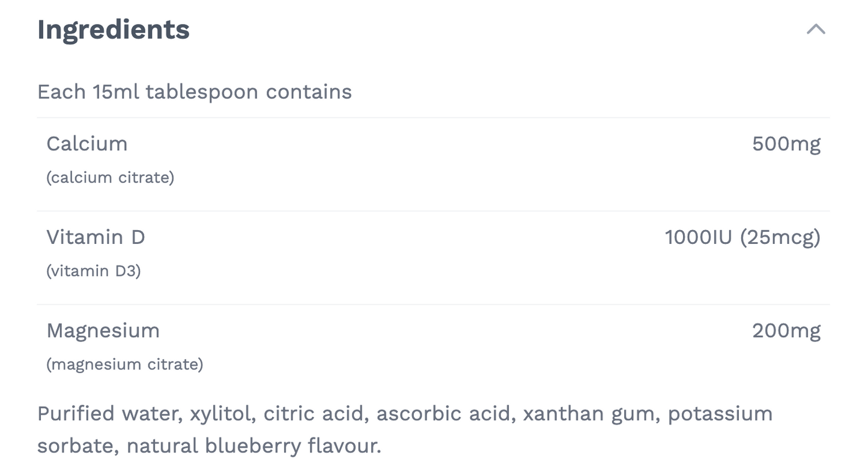Select the 500mg calcium dosage value

(787, 144)
